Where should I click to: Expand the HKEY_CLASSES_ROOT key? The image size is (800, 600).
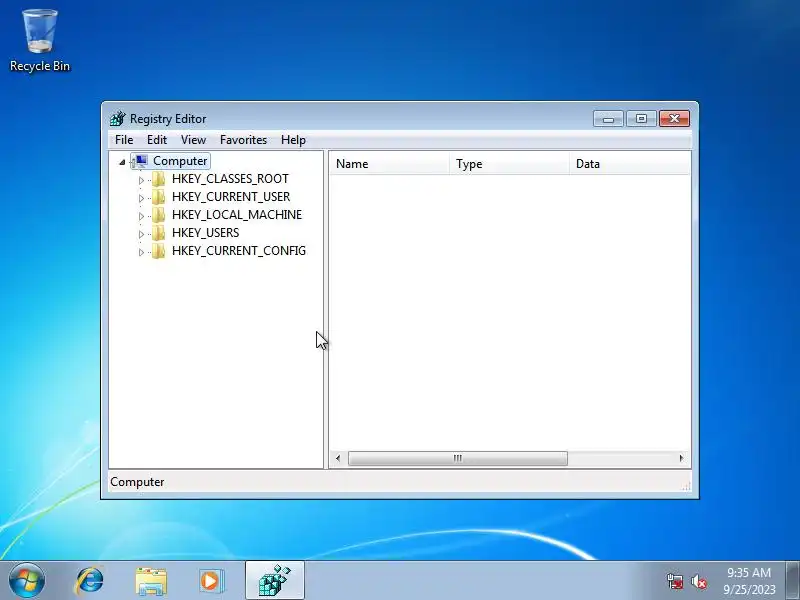point(141,180)
